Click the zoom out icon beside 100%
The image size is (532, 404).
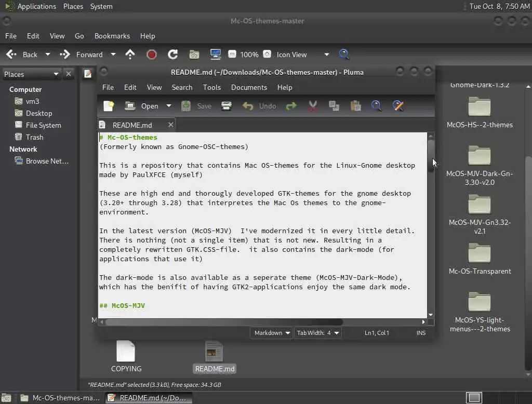232,55
